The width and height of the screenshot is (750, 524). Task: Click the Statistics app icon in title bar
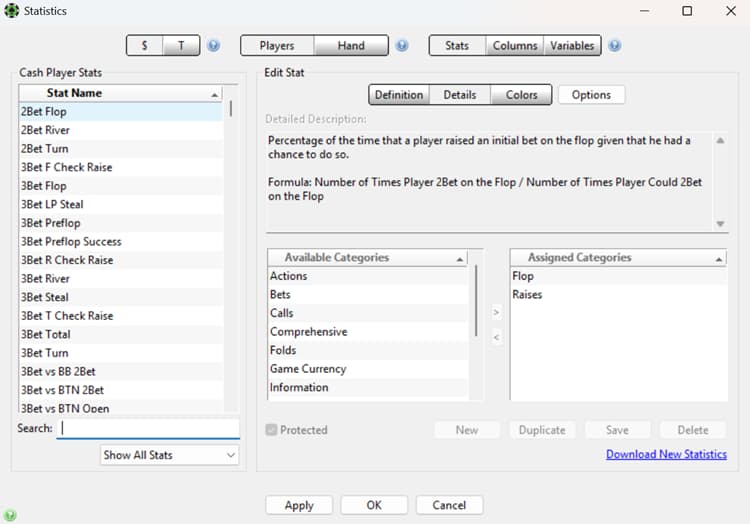pyautogui.click(x=11, y=11)
